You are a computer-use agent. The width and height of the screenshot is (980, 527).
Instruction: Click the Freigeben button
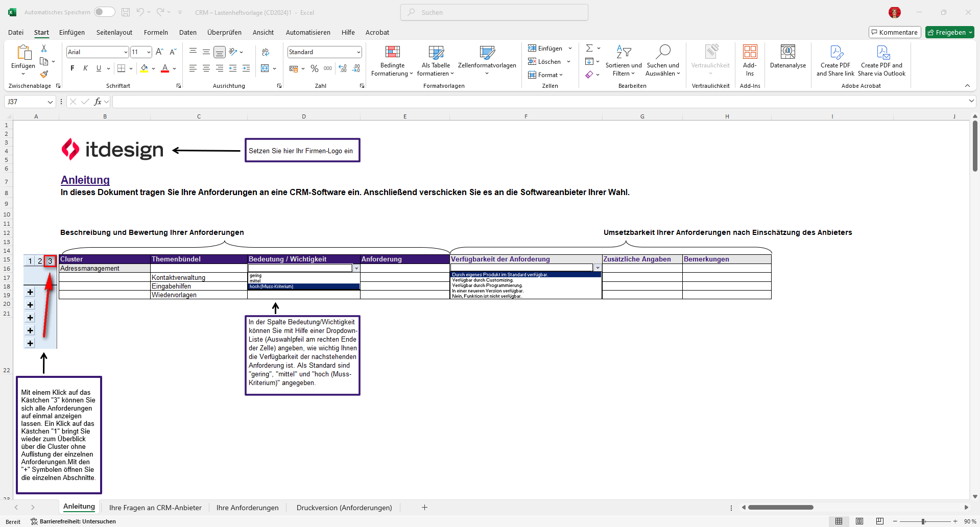click(x=950, y=32)
